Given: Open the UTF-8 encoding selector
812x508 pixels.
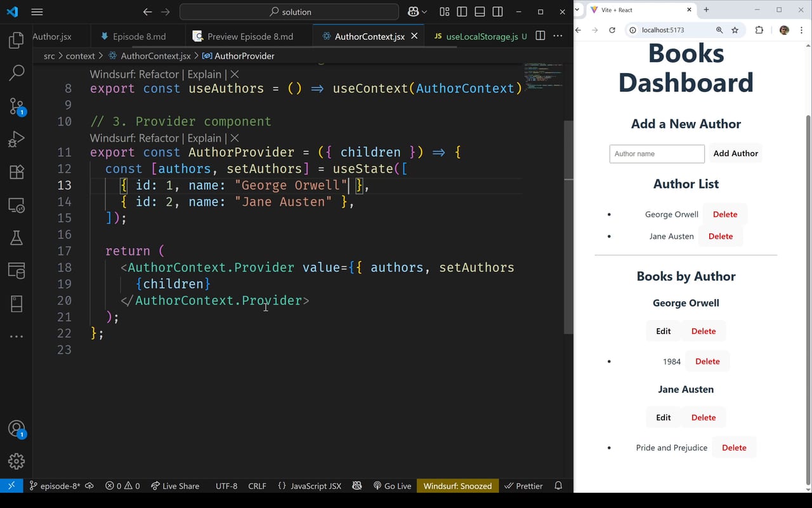Looking at the screenshot, I should [x=226, y=486].
